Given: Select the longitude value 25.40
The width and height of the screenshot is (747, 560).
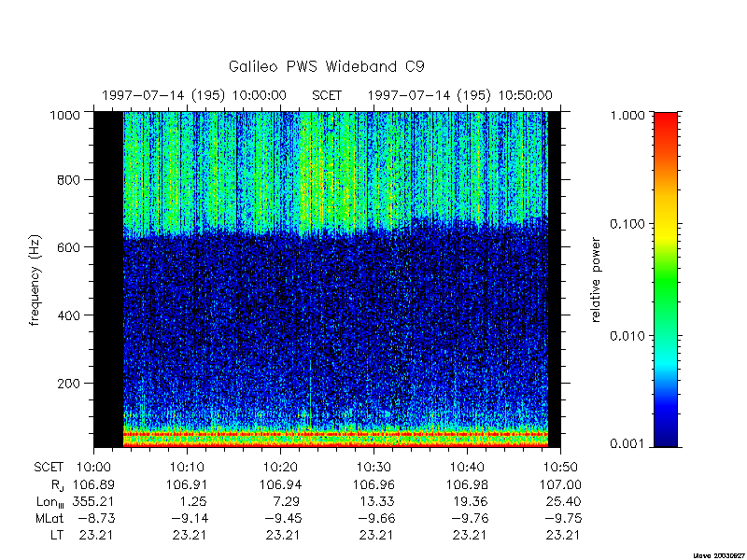Looking at the screenshot, I should point(564,501).
